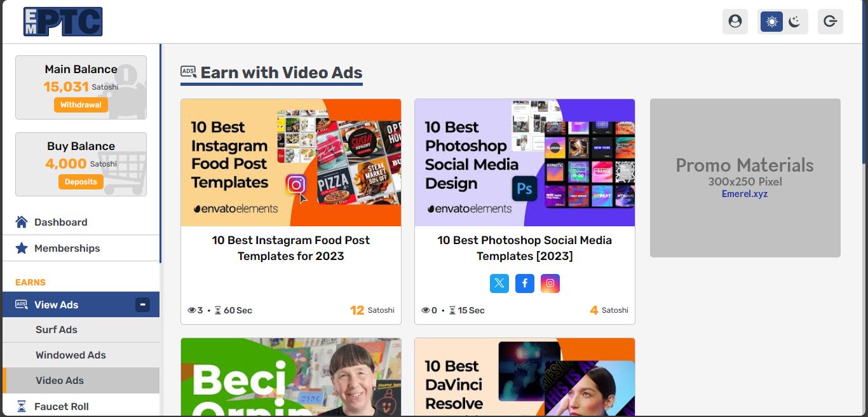Collapse View Ads with minus button
Viewport: 868px width, 417px height.
click(x=143, y=304)
